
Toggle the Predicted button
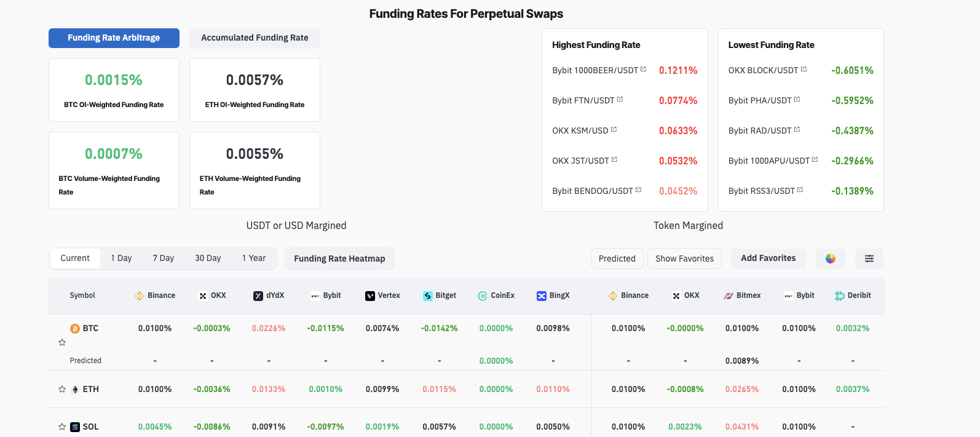point(617,259)
